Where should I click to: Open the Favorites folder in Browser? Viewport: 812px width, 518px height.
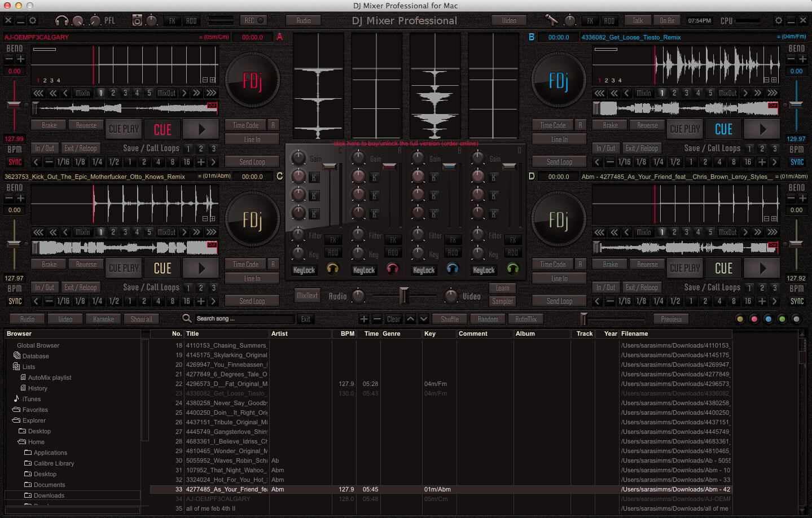[30, 410]
